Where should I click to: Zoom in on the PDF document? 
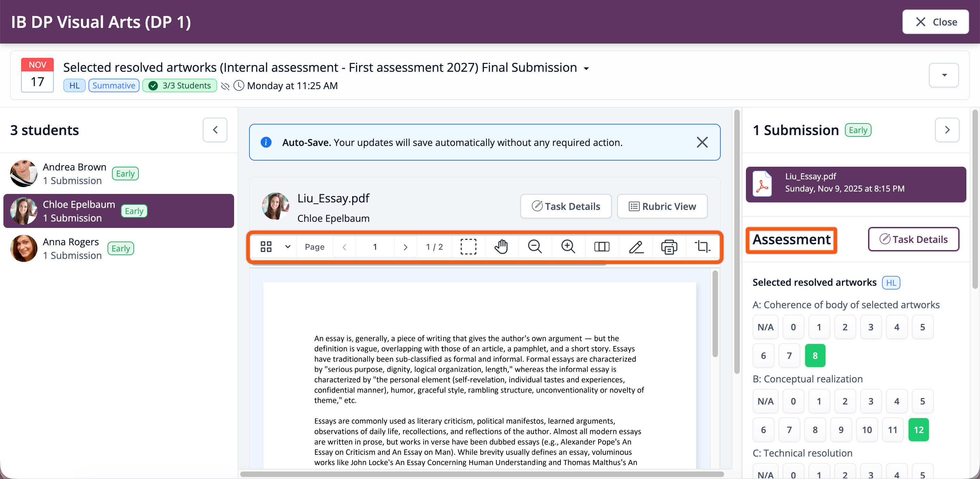click(568, 247)
